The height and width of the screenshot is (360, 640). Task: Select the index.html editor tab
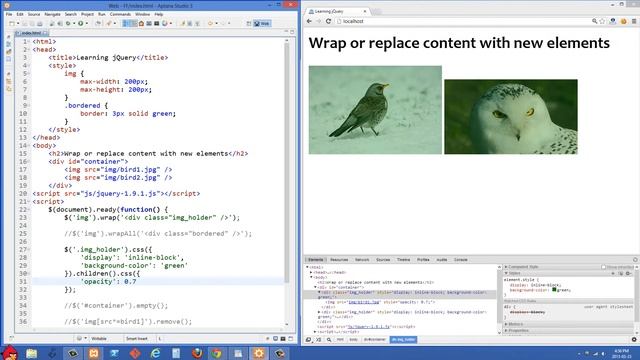click(x=32, y=33)
